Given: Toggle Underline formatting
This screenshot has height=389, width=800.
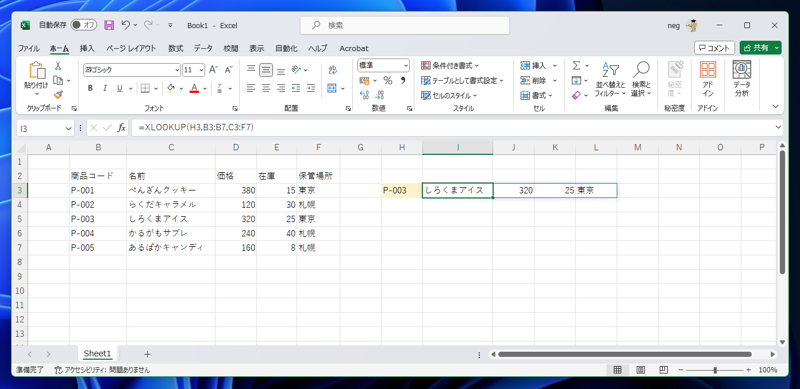Looking at the screenshot, I should 119,88.
